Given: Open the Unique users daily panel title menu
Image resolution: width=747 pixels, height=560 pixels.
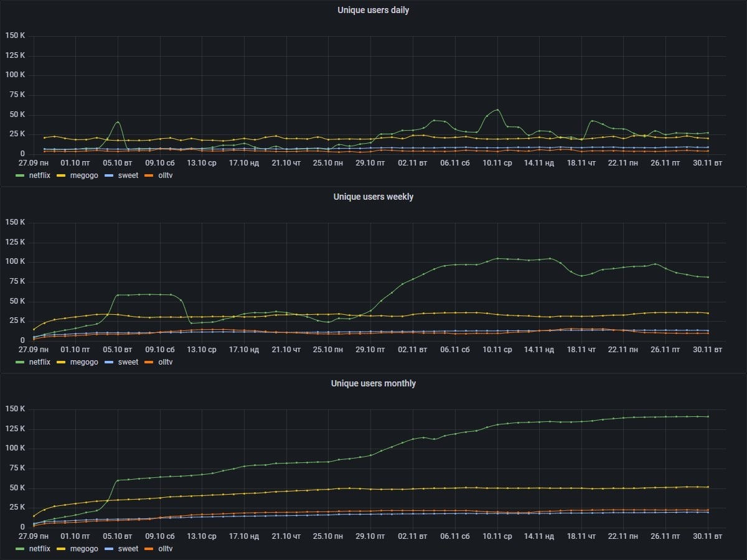Looking at the screenshot, I should pyautogui.click(x=374, y=10).
